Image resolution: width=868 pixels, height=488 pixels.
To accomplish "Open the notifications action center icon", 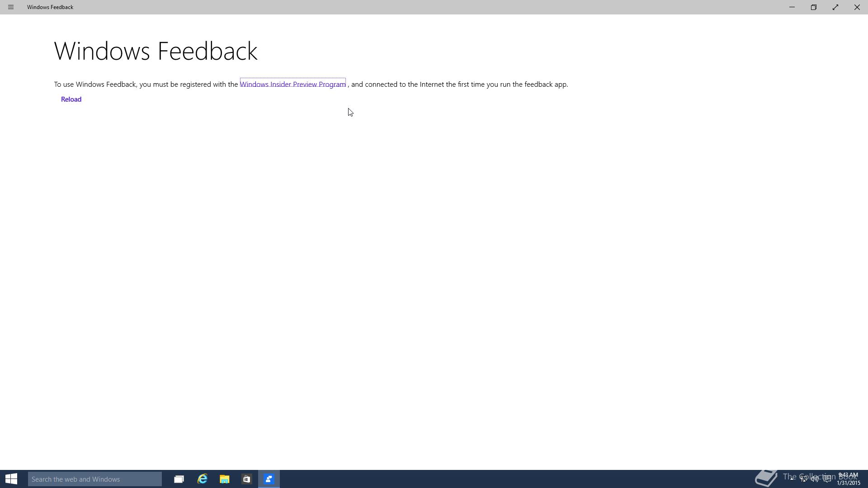I will click(x=827, y=479).
